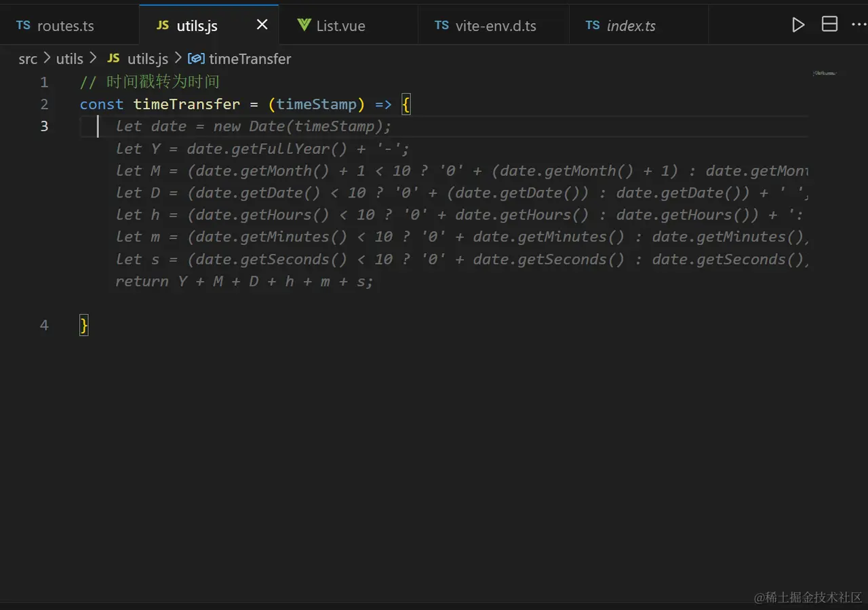
Task: Click line number 2 in gutter
Action: (x=44, y=104)
